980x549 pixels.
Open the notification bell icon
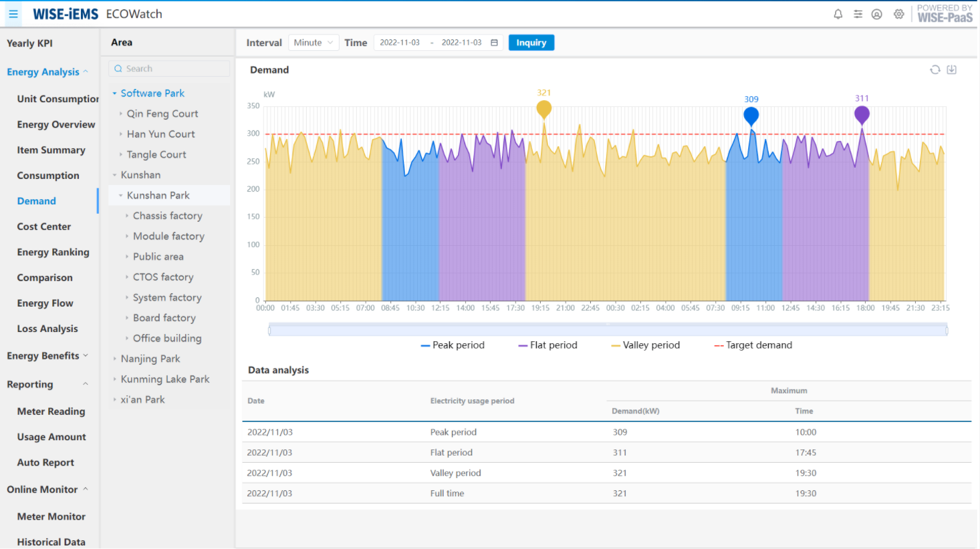pyautogui.click(x=838, y=13)
